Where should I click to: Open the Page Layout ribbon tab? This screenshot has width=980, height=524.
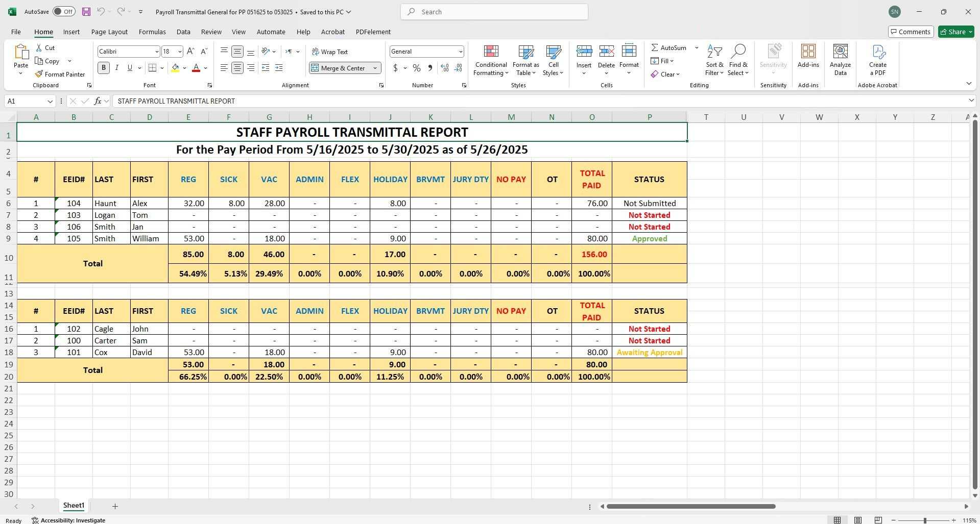pos(109,32)
